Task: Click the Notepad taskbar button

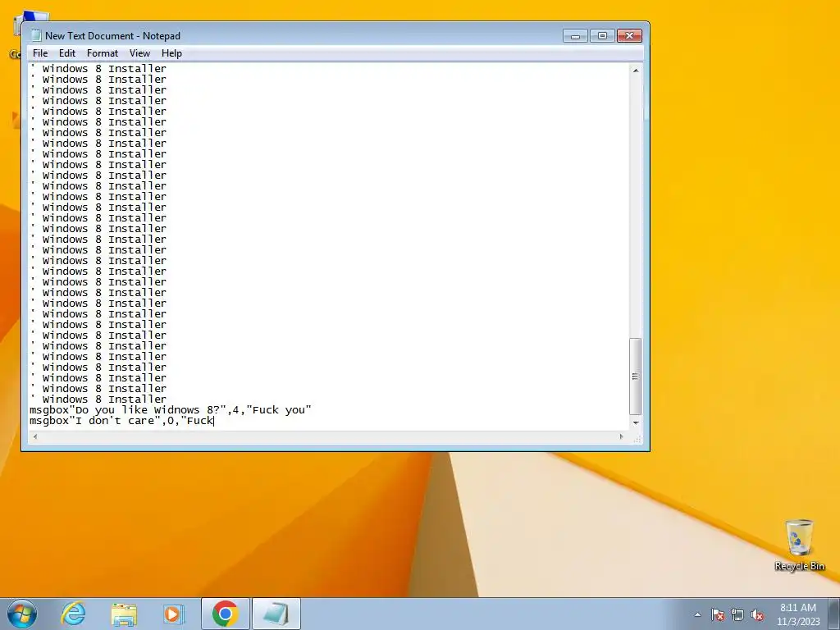Action: tap(276, 614)
